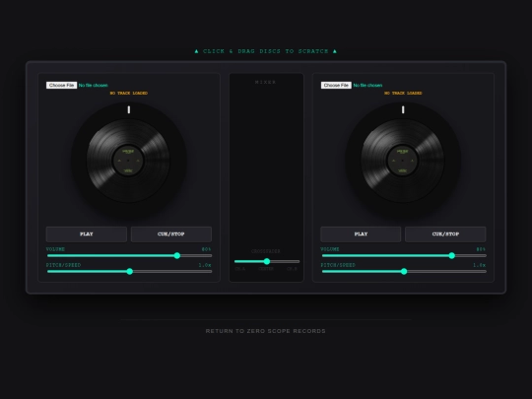Click the left deck platter marker
Image resolution: width=532 pixels, height=399 pixels.
click(129, 109)
